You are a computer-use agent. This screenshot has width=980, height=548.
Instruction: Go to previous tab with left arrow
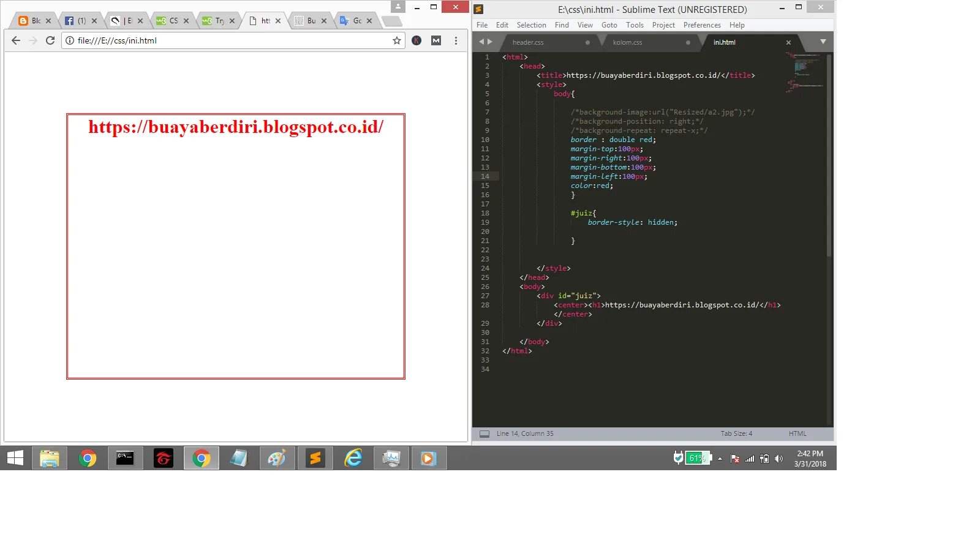click(x=481, y=42)
